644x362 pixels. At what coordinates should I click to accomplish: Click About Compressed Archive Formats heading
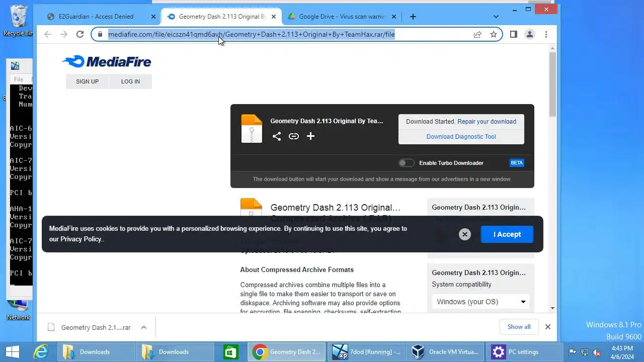tap(297, 270)
